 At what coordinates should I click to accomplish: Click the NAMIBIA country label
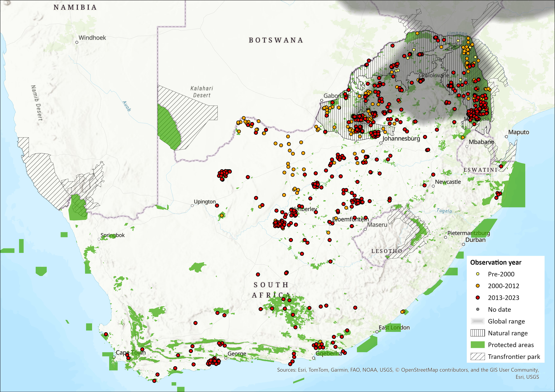pos(75,7)
